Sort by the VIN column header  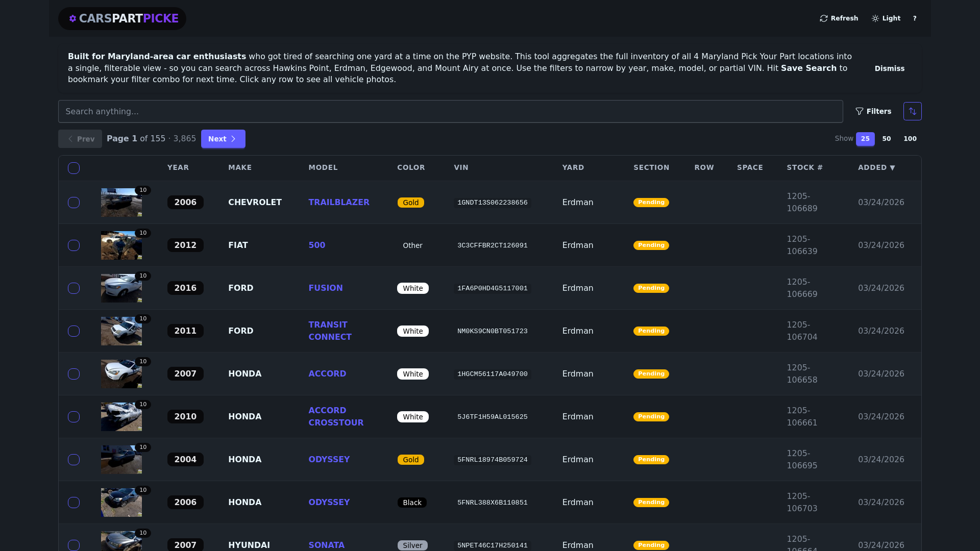click(461, 167)
